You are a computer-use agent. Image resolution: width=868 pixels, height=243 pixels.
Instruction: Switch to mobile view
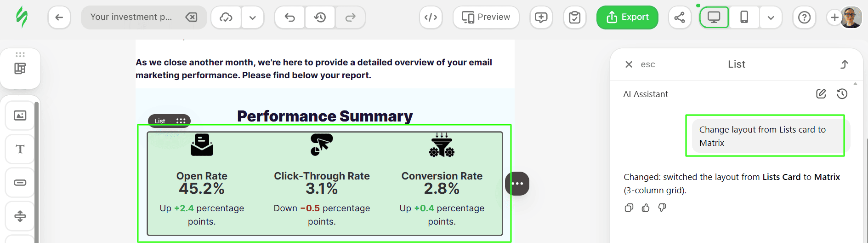tap(744, 17)
